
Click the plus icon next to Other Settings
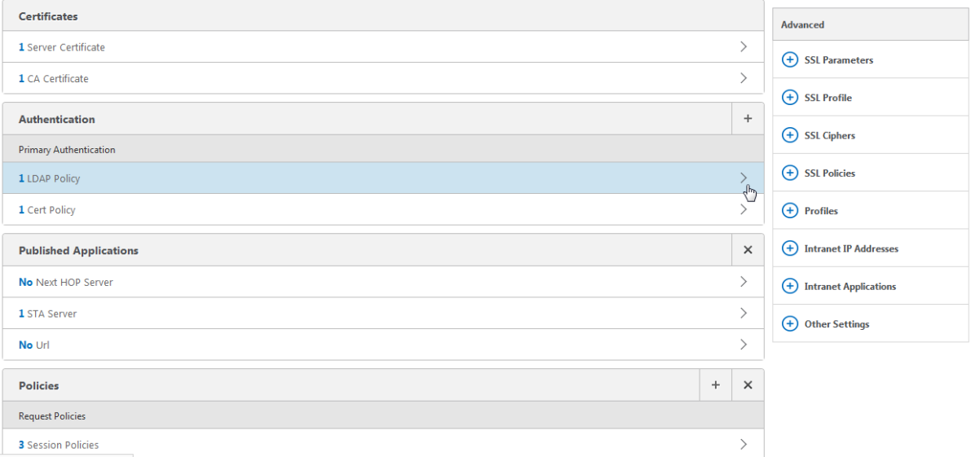point(789,323)
